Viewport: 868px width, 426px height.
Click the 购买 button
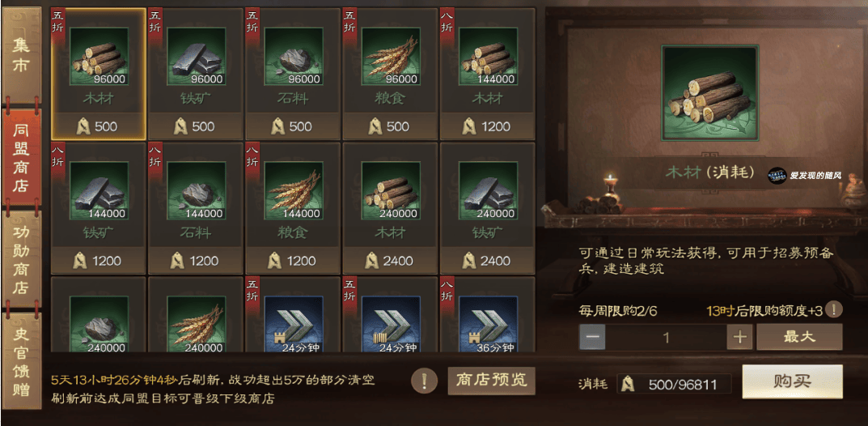point(793,381)
